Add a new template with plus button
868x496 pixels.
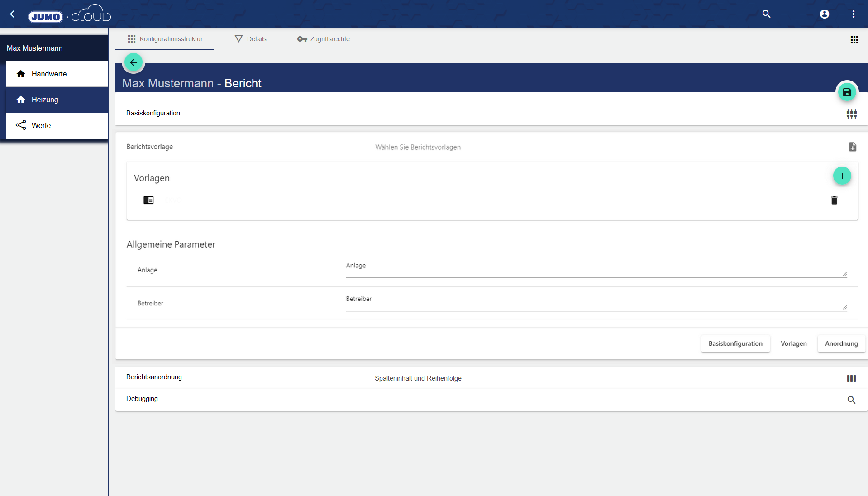[x=842, y=176]
